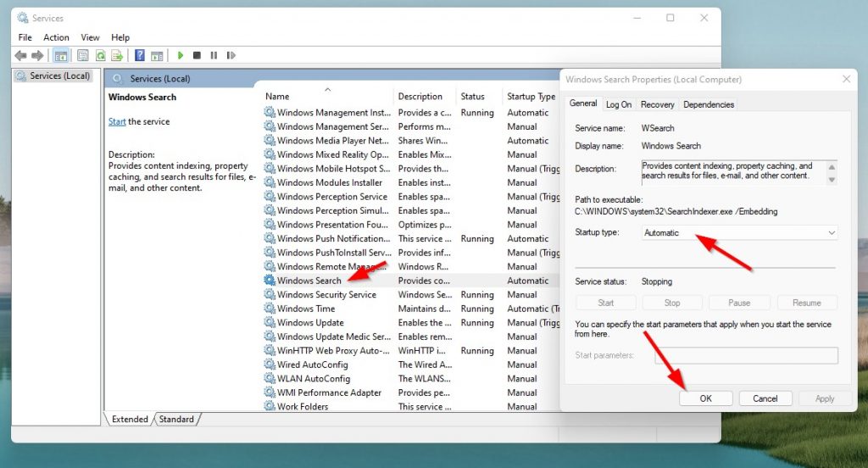Select Services (Local) in the left tree
The image size is (868, 468).
60,75
